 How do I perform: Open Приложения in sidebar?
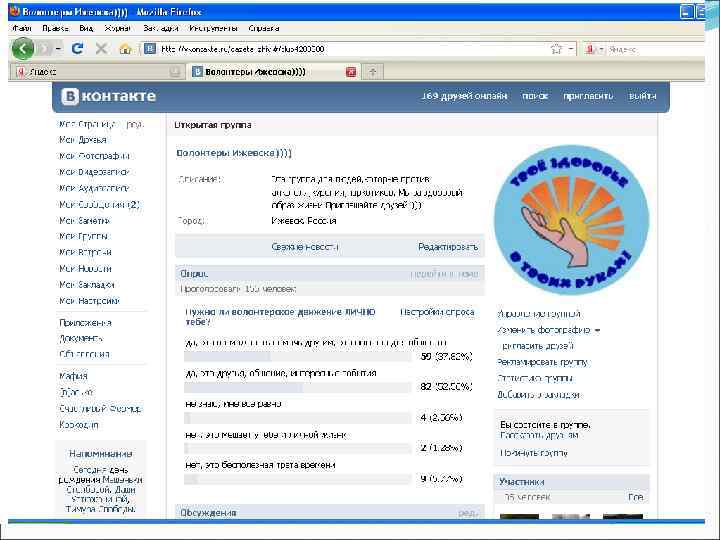point(85,322)
